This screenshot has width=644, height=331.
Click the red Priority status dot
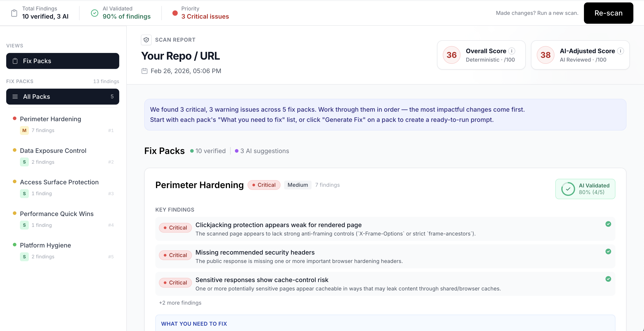175,13
